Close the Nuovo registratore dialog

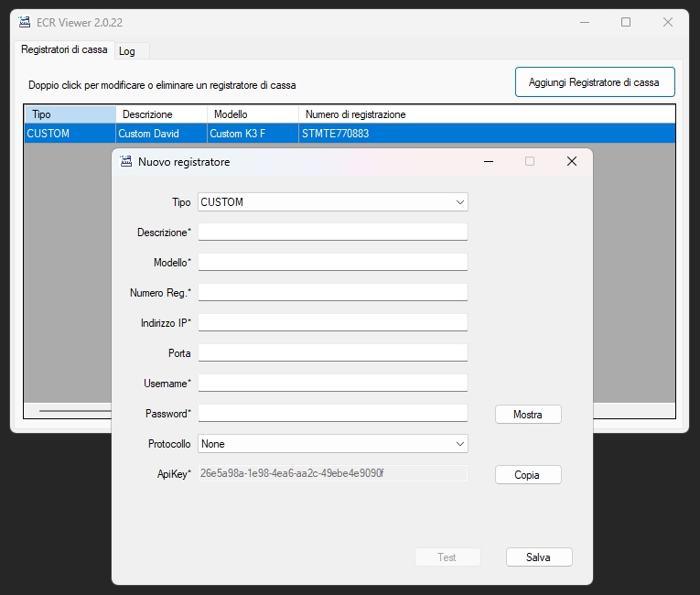(x=571, y=161)
